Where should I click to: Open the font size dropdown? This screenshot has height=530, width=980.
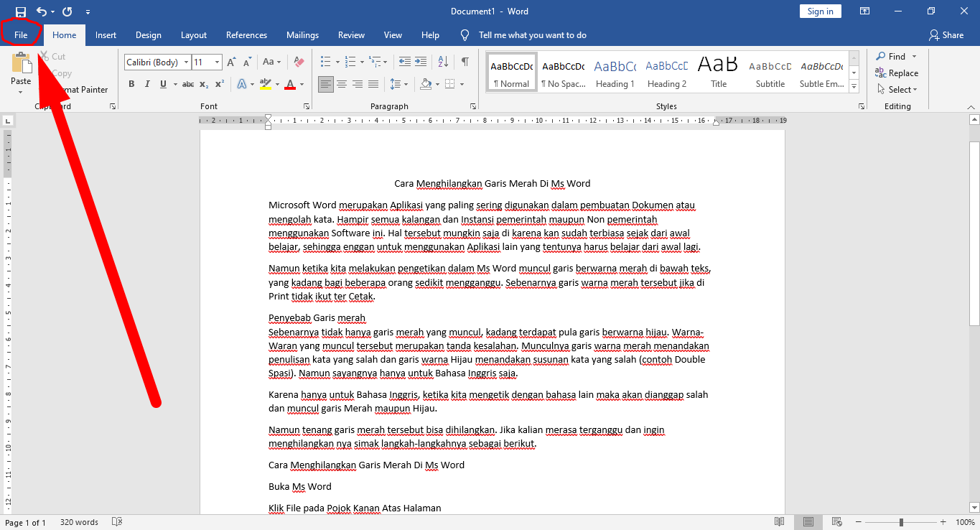(218, 62)
